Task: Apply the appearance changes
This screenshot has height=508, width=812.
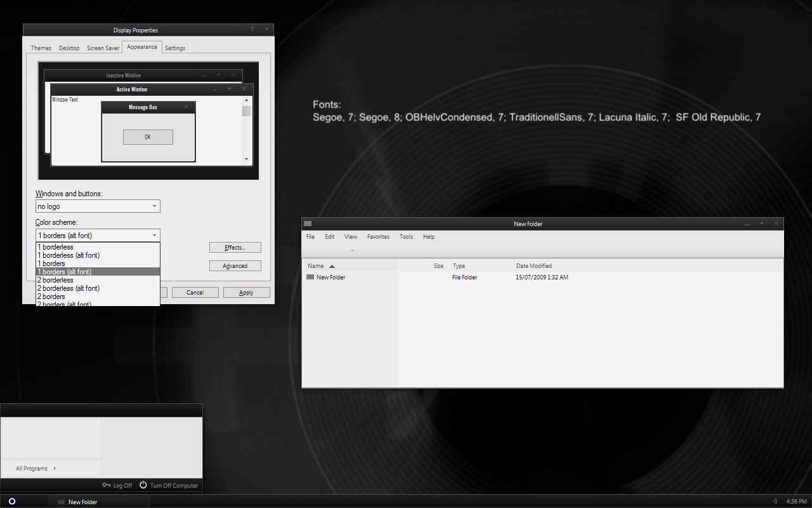Action: (x=246, y=293)
